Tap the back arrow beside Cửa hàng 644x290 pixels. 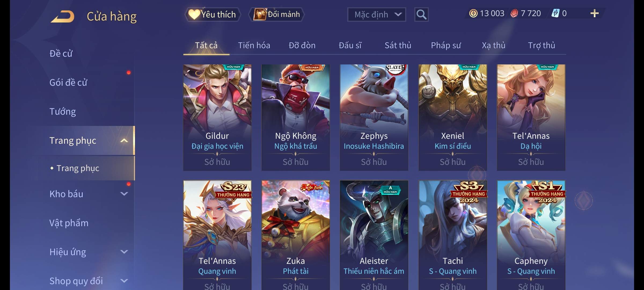[x=63, y=16]
